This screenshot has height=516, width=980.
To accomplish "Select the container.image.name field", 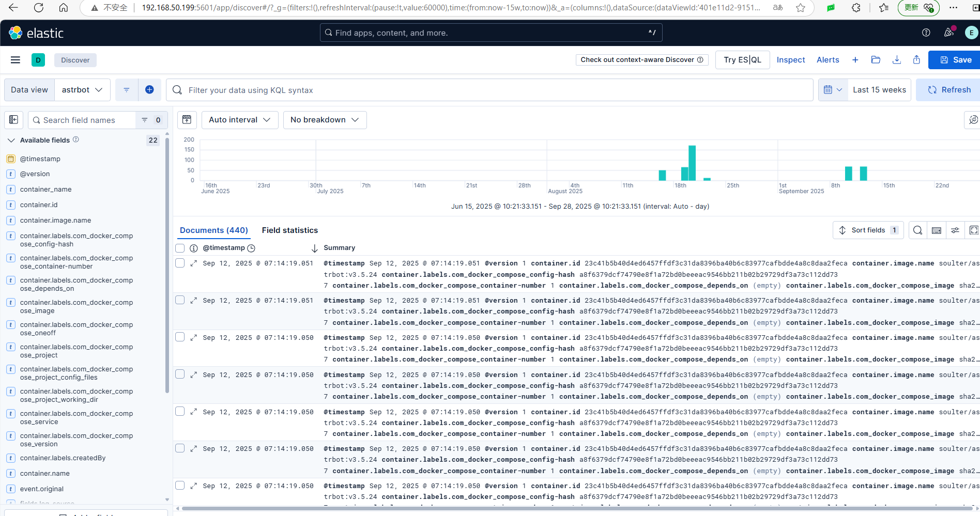I will coord(55,221).
